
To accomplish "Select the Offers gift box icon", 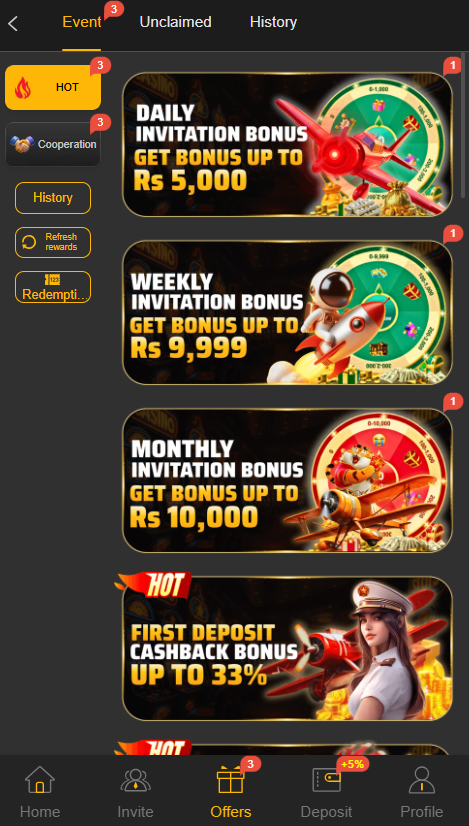I will (x=230, y=780).
